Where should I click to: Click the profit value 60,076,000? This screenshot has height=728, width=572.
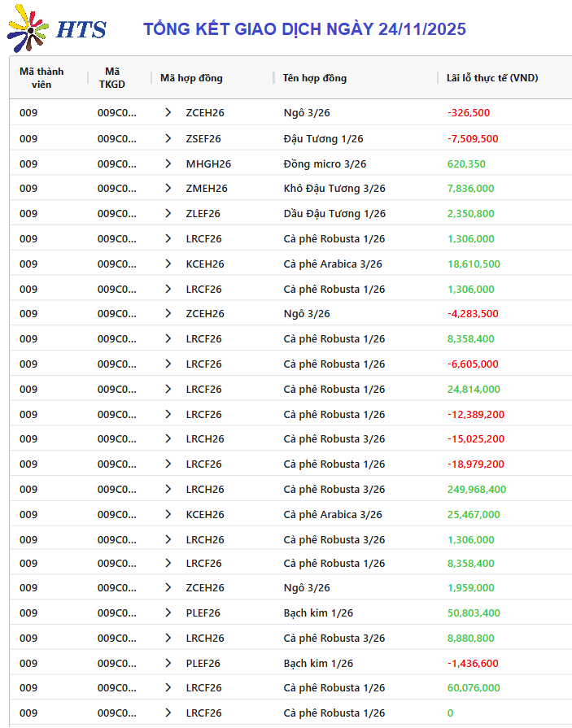click(474, 688)
